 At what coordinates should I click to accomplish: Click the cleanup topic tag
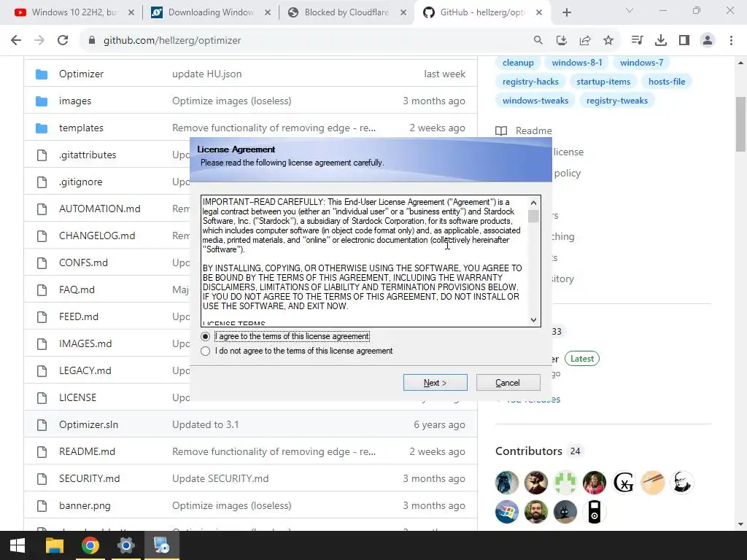518,63
